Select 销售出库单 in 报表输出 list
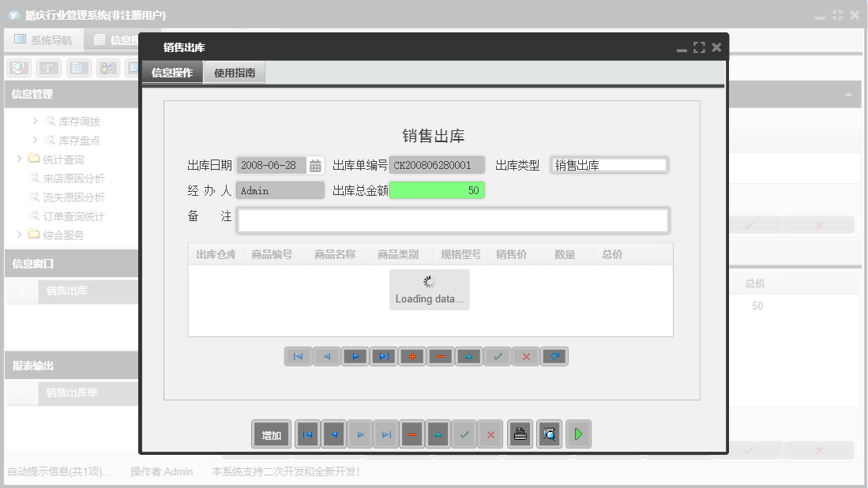This screenshot has height=488, width=868. [72, 392]
